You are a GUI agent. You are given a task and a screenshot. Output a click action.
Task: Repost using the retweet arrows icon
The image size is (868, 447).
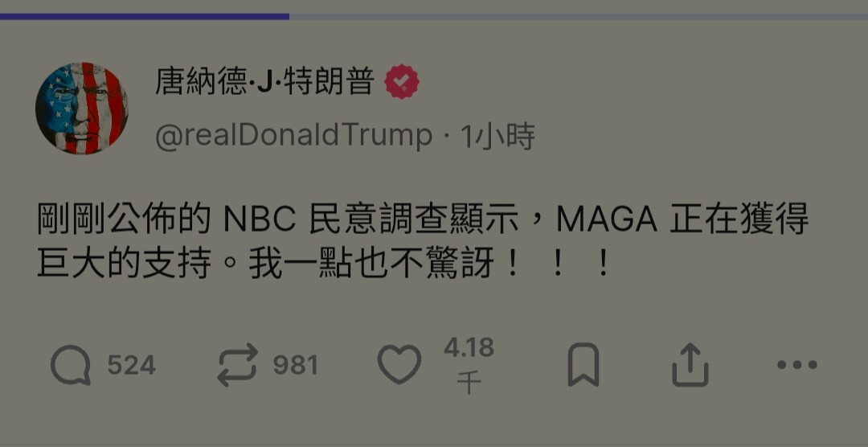237,364
